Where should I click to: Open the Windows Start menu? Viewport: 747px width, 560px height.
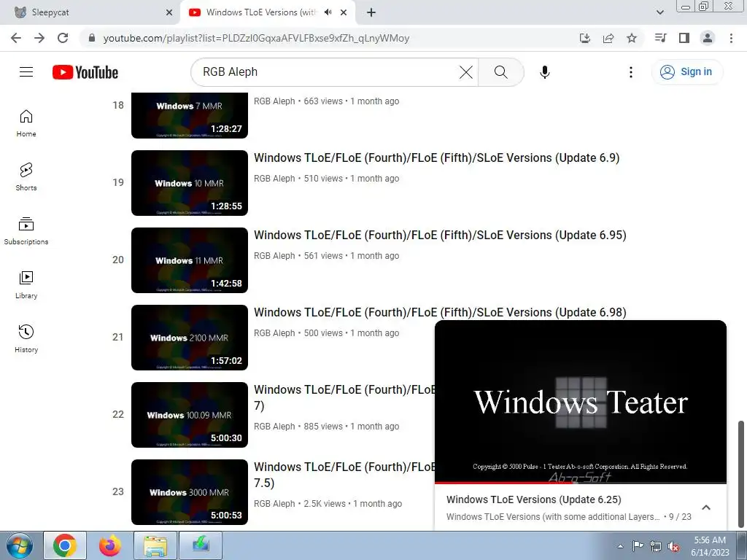pyautogui.click(x=19, y=545)
